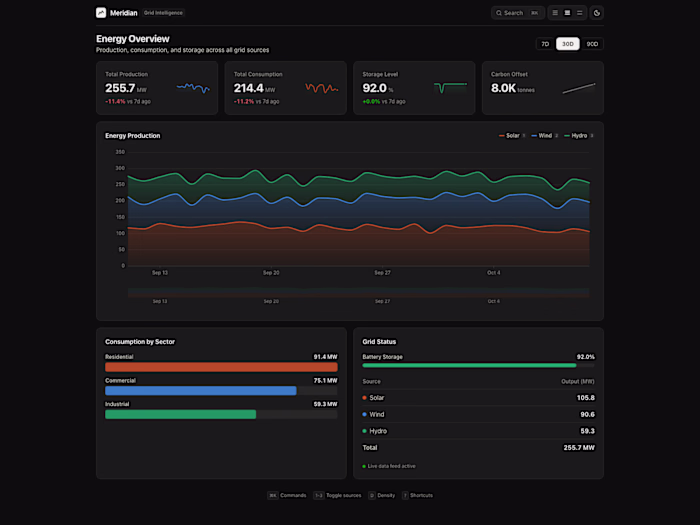Toggle Wind series in chart legend
The image size is (700, 525).
[x=545, y=136]
